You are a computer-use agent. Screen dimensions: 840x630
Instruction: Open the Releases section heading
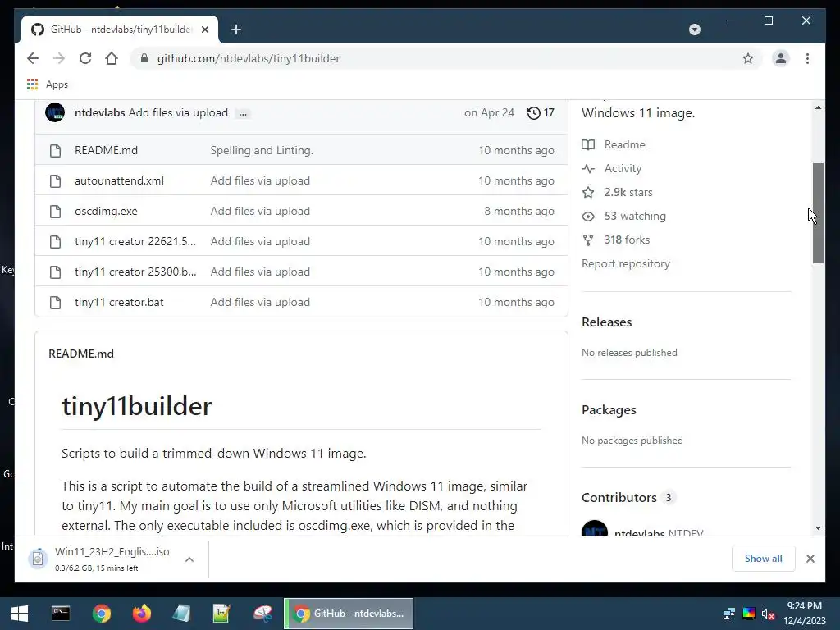tap(606, 322)
